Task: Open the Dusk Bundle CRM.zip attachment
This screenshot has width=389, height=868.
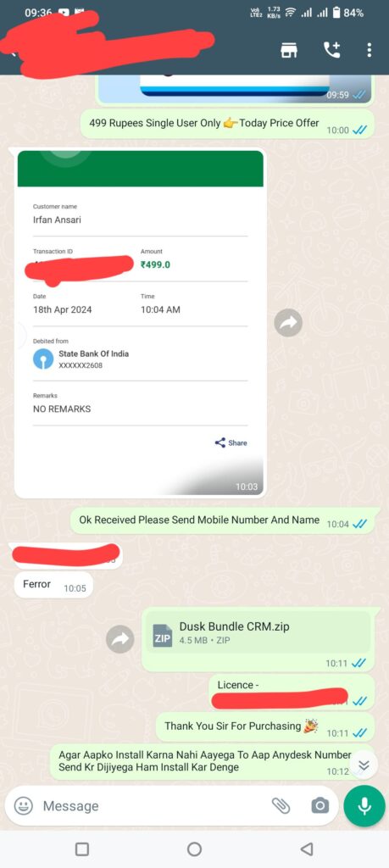Action: (258, 632)
